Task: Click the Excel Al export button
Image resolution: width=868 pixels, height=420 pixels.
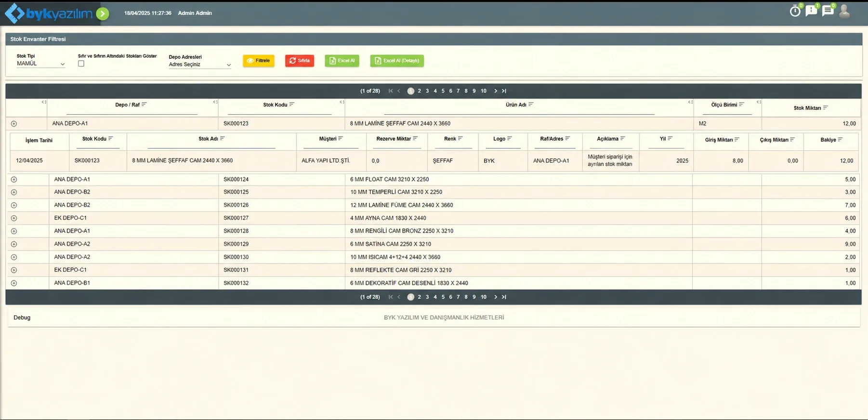Action: click(342, 61)
